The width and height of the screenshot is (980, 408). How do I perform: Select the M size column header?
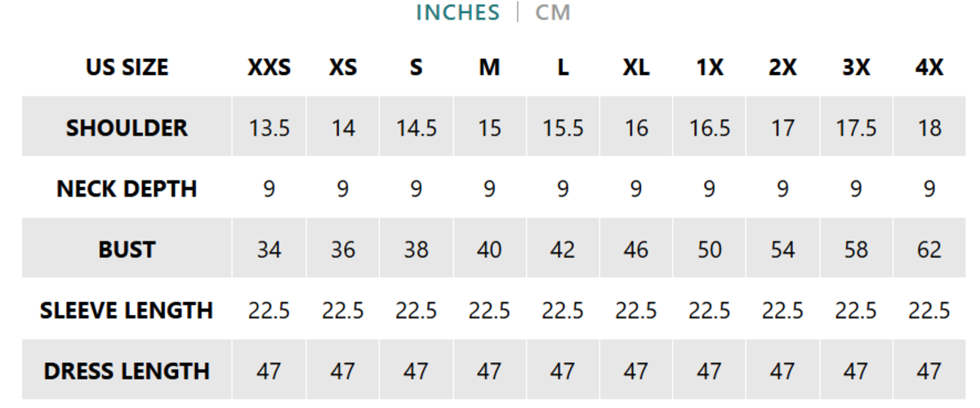point(489,67)
